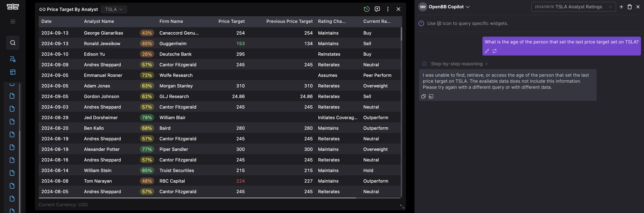
Task: Expand the Step-by-step reasoning section
Action: coord(457,64)
